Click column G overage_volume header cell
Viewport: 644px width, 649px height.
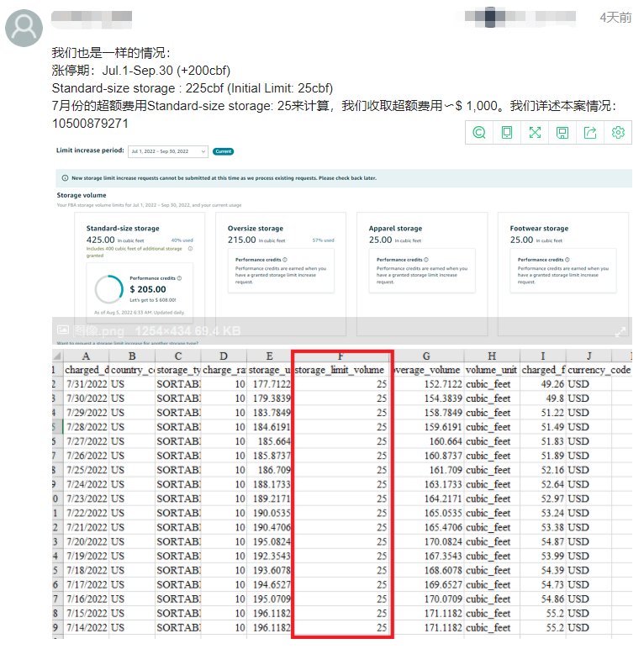[427, 370]
